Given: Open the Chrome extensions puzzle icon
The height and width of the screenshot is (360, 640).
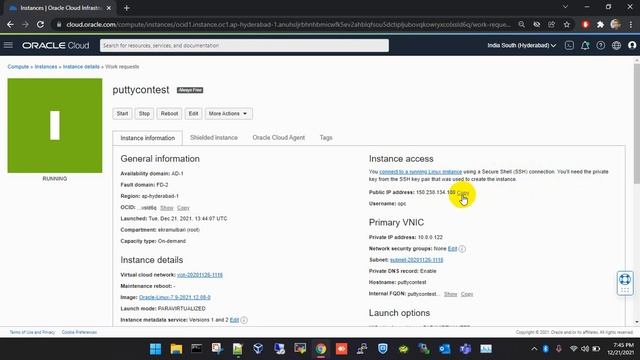Looking at the screenshot, I should (600, 24).
